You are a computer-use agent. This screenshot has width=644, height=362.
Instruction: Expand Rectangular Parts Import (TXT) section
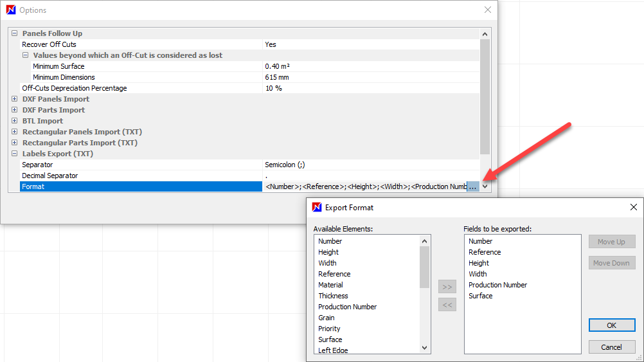(x=14, y=143)
